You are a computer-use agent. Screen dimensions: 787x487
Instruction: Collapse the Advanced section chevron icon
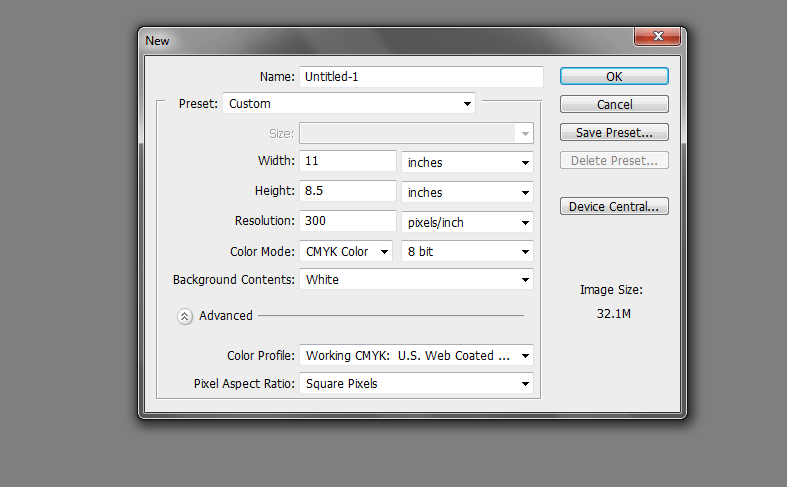[185, 316]
